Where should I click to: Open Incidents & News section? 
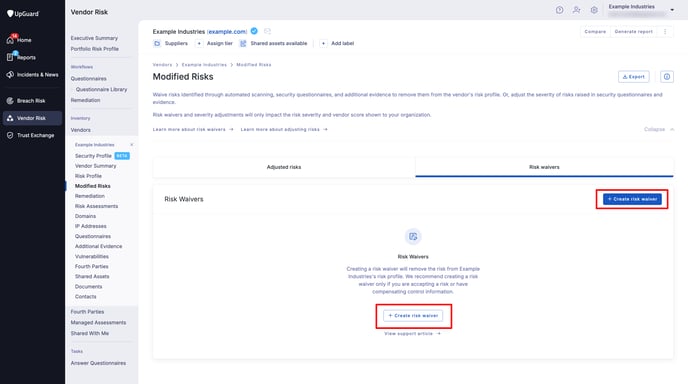click(32, 75)
